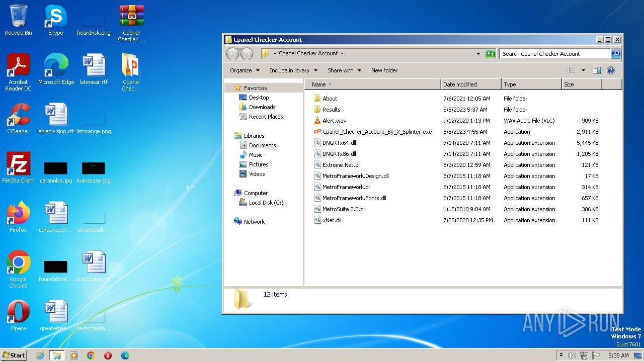The image size is (644, 362).
Task: Click the Explorer forward navigation arrow
Action: point(247,54)
